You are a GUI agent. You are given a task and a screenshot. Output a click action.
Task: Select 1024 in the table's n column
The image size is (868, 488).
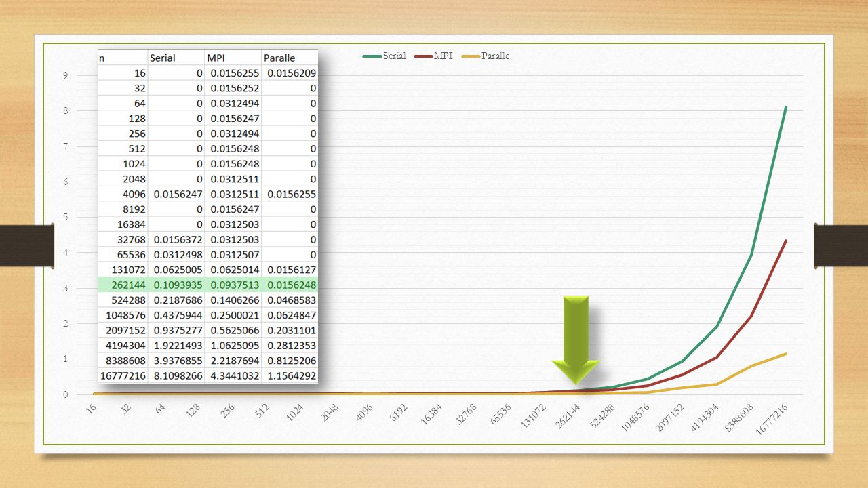coord(134,164)
